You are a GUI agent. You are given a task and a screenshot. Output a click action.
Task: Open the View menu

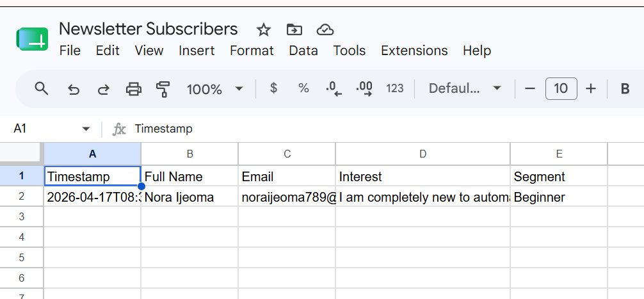(149, 51)
